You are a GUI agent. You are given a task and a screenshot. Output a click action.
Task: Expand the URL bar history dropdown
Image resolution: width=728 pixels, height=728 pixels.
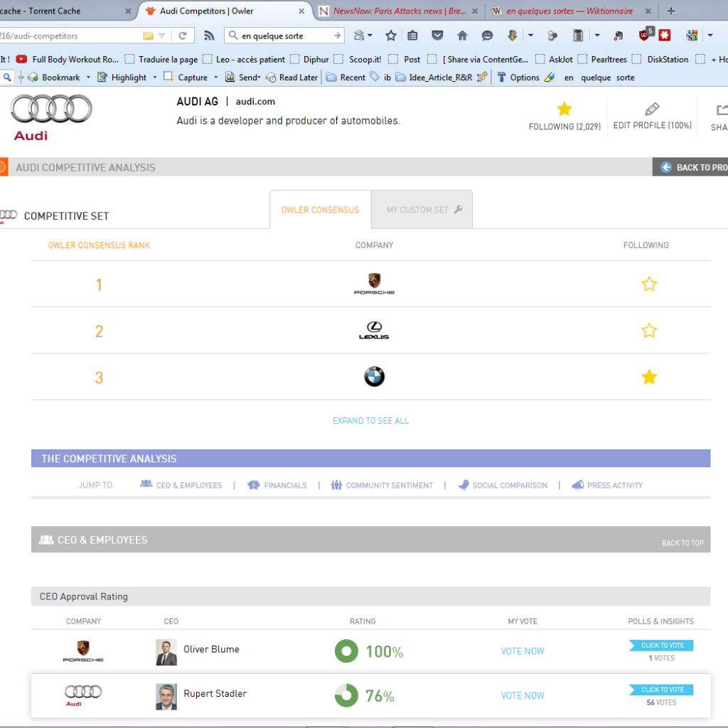161,36
